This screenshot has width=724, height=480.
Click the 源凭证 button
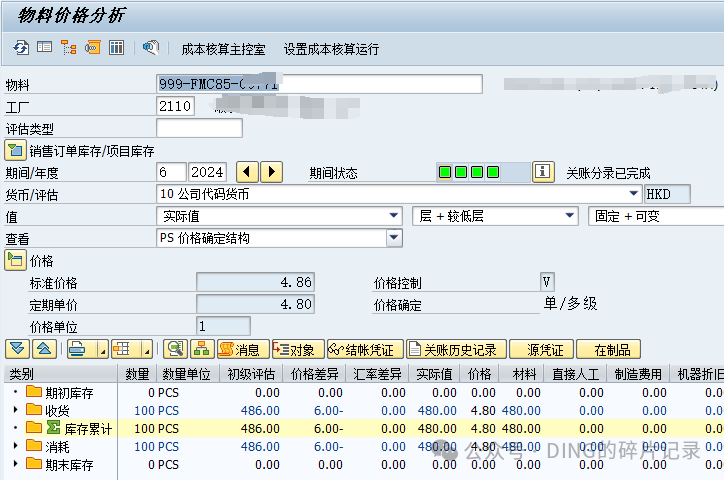(x=542, y=349)
